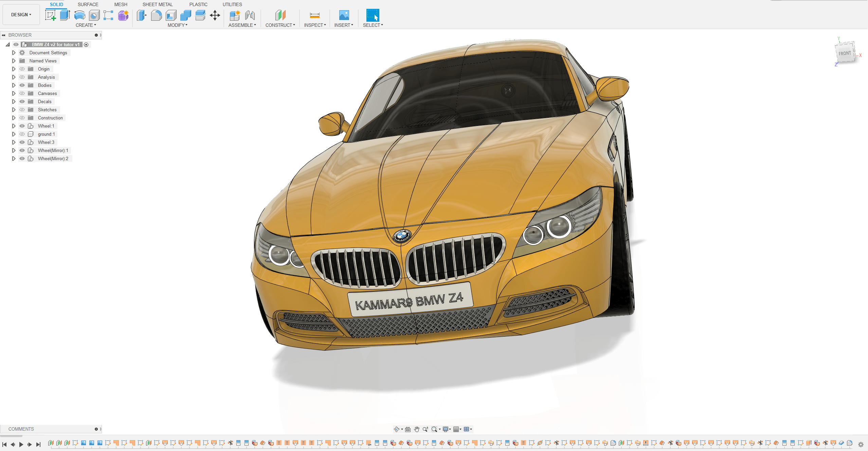Expand Named Views node
Screen dimensions: 868x451
coord(14,61)
